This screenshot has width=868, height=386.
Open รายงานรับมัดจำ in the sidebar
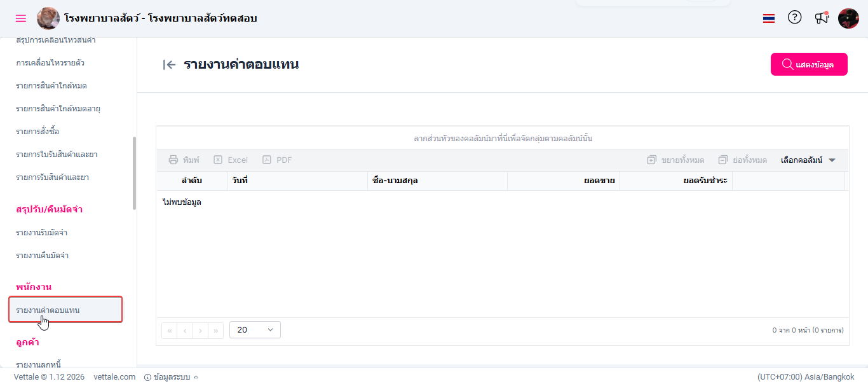42,233
